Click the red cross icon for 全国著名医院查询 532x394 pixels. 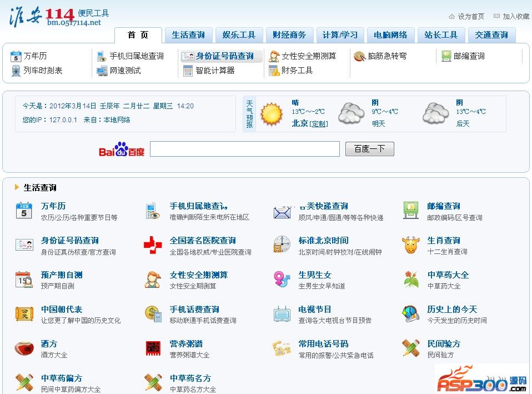(x=153, y=245)
